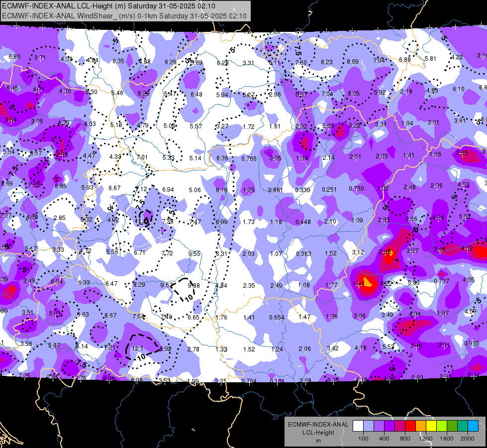Click the map value '7.60'
Screen dimensions: 487x448
pos(301,63)
